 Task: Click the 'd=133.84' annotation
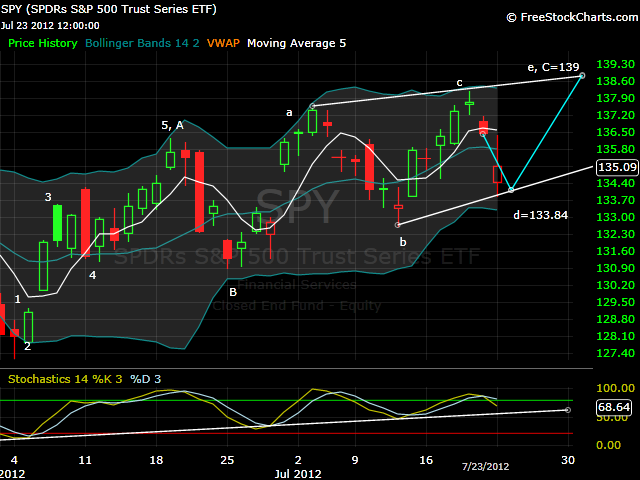click(x=540, y=215)
